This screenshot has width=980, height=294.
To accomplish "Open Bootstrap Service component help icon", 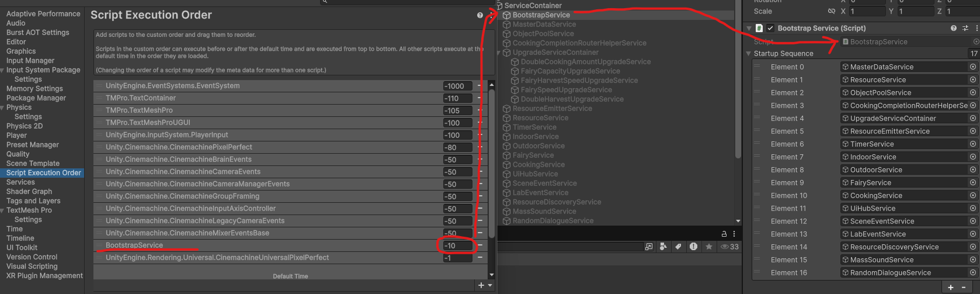I will coord(954,28).
